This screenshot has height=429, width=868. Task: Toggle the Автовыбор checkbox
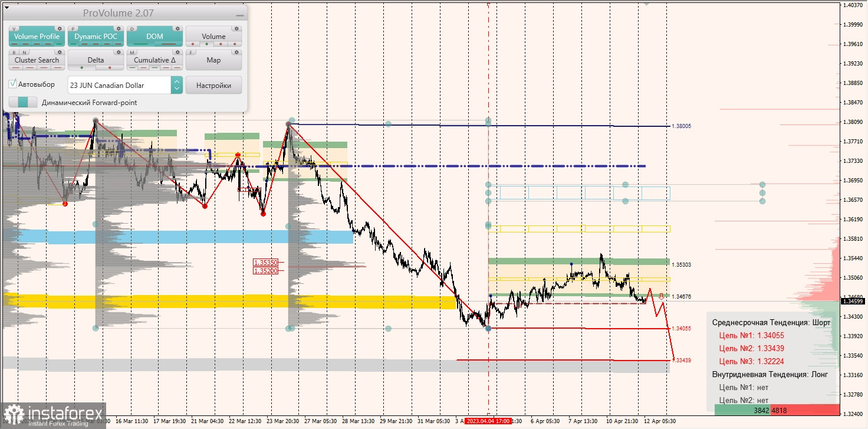click(x=13, y=84)
